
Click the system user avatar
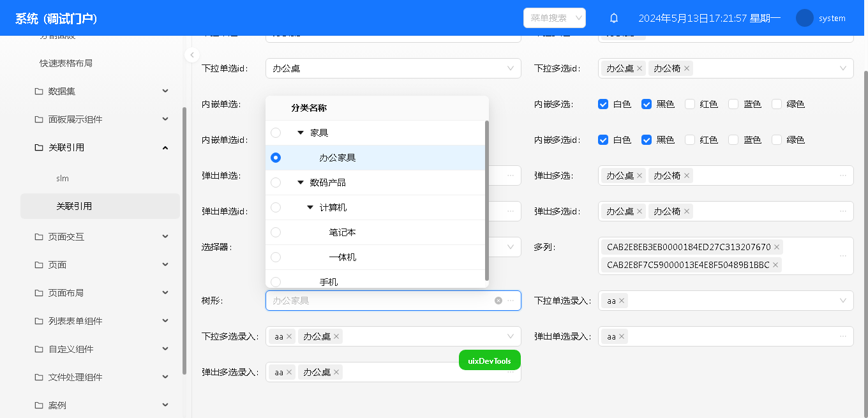point(804,19)
